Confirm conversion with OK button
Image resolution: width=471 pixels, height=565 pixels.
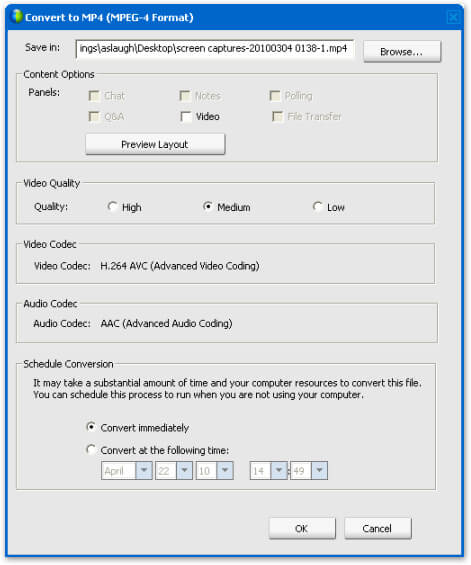[302, 529]
